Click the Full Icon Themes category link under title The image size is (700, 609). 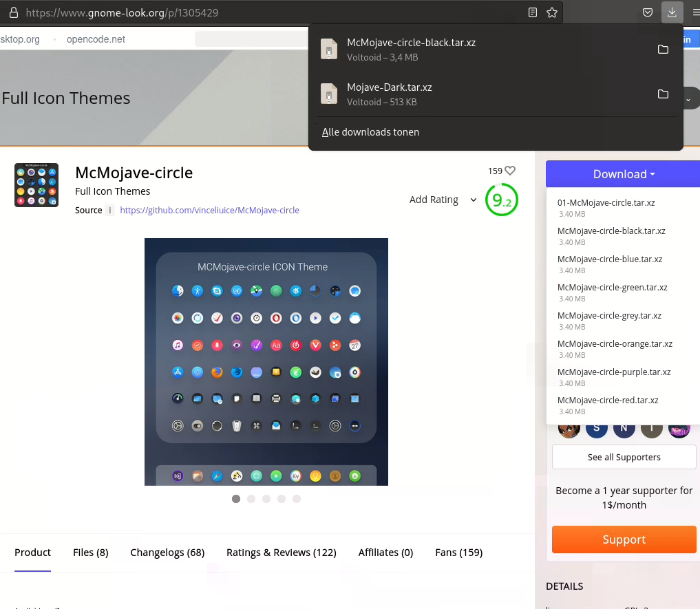point(112,191)
